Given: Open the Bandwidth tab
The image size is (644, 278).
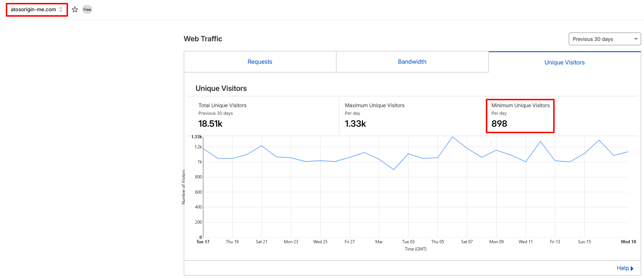Looking at the screenshot, I should pyautogui.click(x=412, y=62).
